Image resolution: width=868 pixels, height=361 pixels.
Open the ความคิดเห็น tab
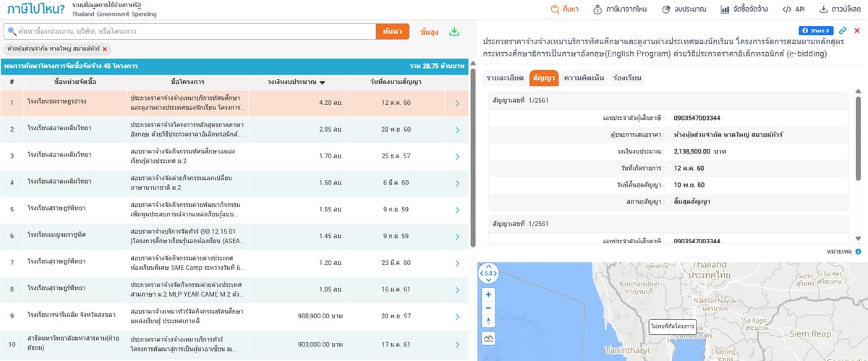[583, 77]
